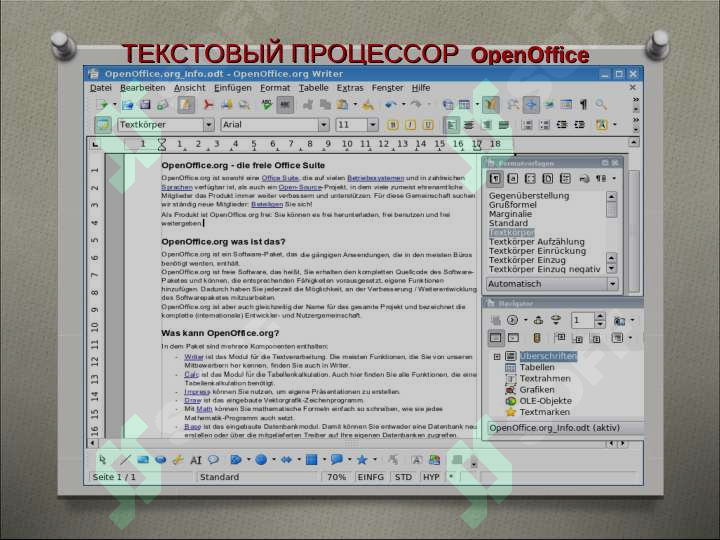Open the Textkörper paragraph style dropdown

(x=209, y=125)
